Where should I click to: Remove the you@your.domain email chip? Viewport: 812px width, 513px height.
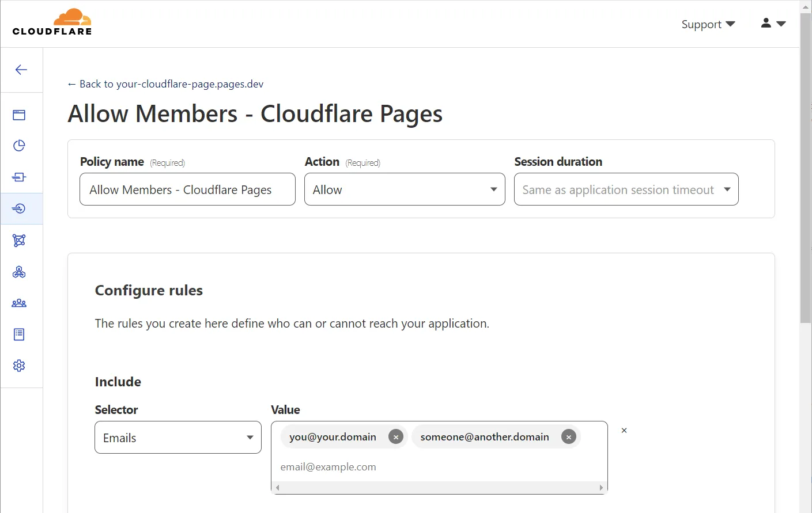[x=396, y=437]
